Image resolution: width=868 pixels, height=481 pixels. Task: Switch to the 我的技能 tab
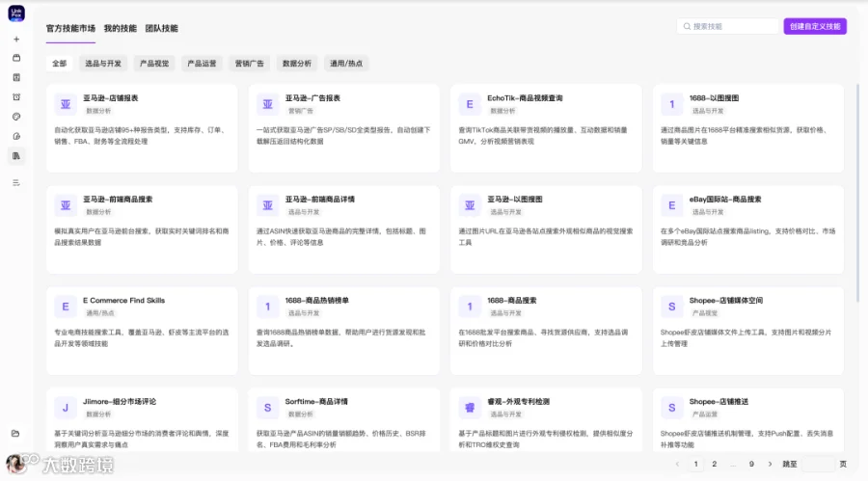point(121,28)
